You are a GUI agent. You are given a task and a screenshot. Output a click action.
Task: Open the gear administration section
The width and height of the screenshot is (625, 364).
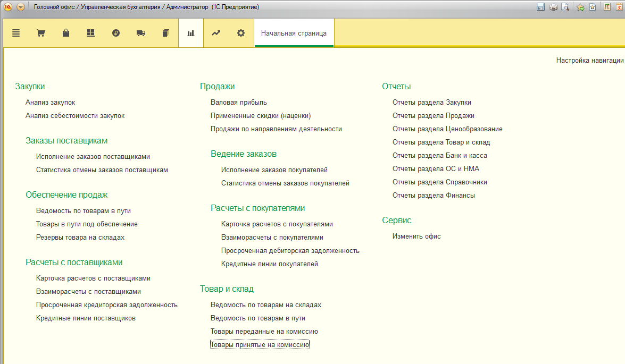pos(241,33)
